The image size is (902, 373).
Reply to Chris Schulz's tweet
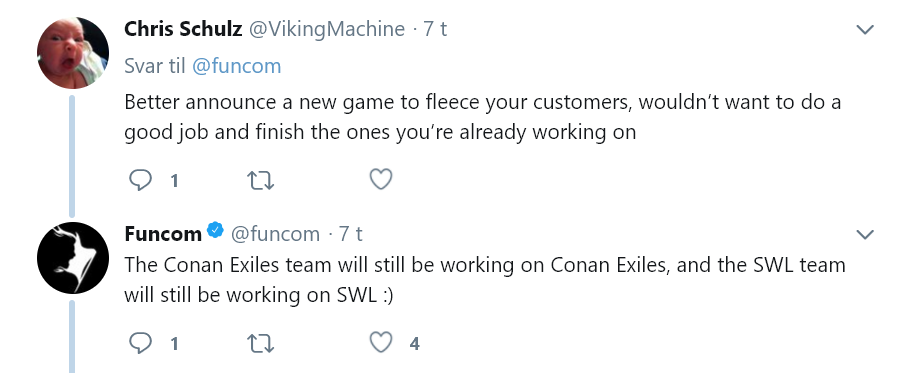pyautogui.click(x=140, y=180)
